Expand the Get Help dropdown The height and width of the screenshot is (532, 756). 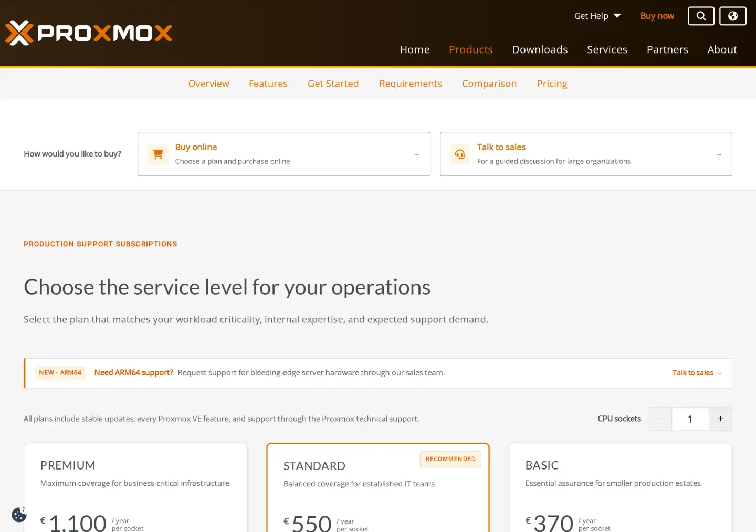coord(597,16)
